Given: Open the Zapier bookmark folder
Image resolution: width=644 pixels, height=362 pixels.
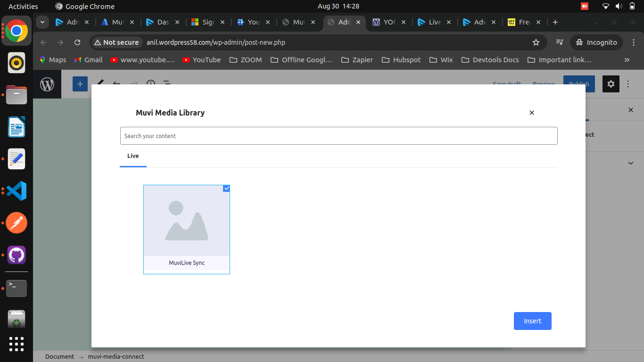Looking at the screenshot, I should 357,60.
